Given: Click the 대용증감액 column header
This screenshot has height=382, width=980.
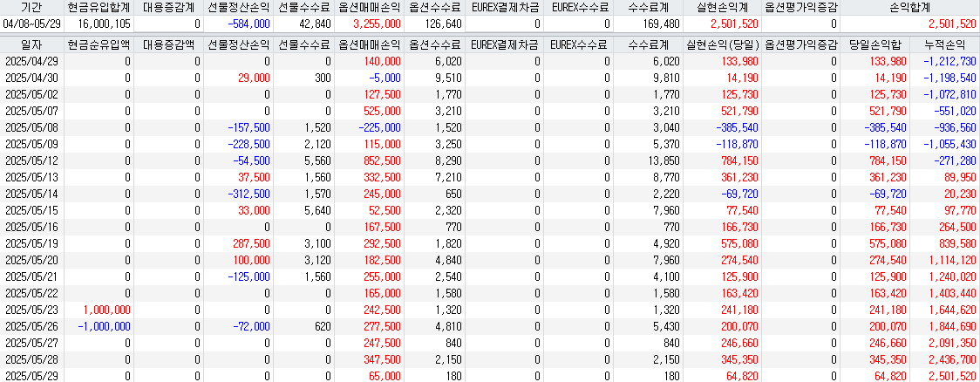Looking at the screenshot, I should click(169, 44).
